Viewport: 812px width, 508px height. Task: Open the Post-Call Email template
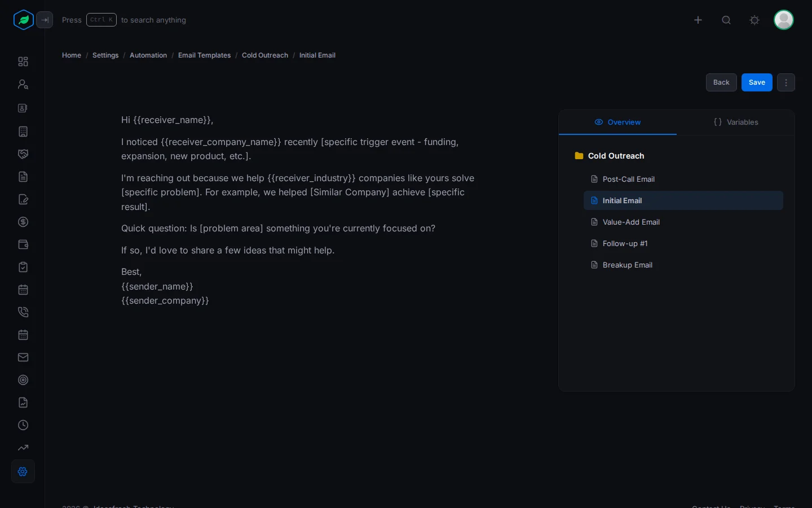point(683,179)
